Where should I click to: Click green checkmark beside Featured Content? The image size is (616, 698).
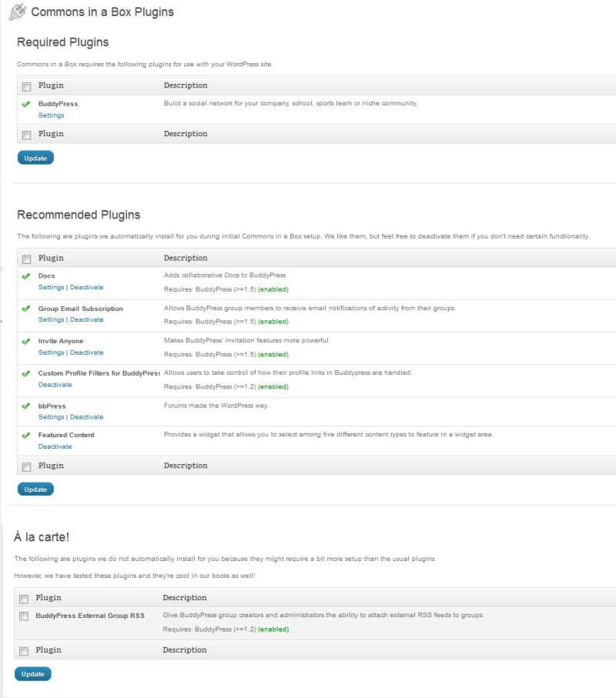click(26, 436)
